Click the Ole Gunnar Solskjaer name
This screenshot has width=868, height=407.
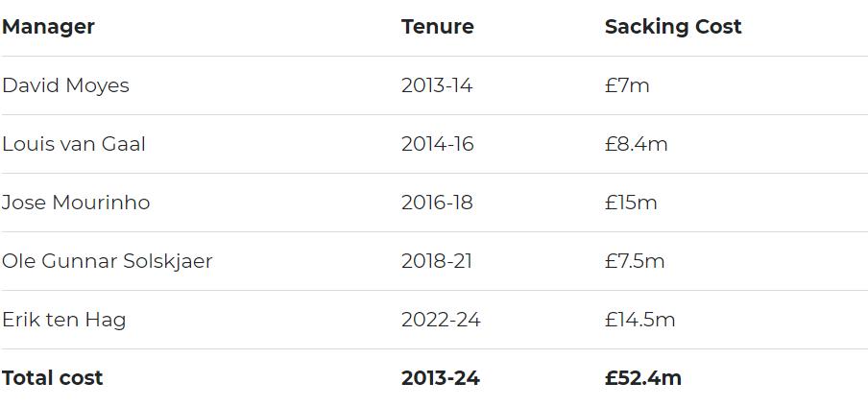pos(107,261)
